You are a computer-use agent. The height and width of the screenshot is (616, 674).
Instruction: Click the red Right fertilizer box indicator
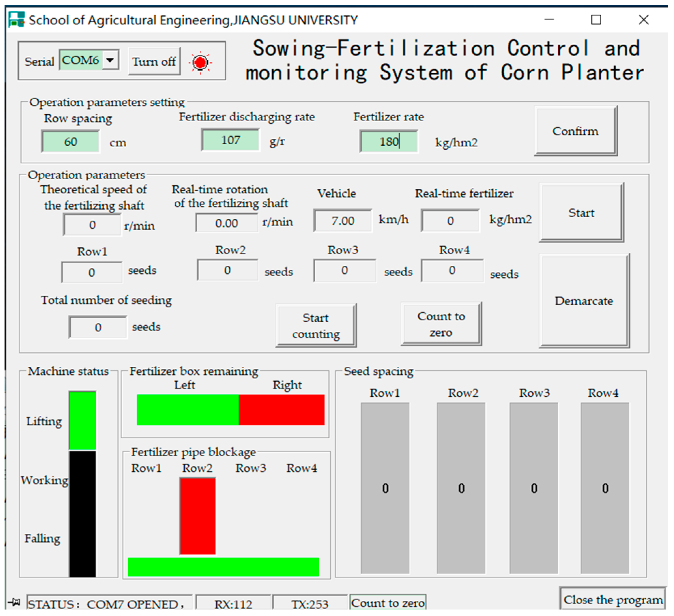281,410
